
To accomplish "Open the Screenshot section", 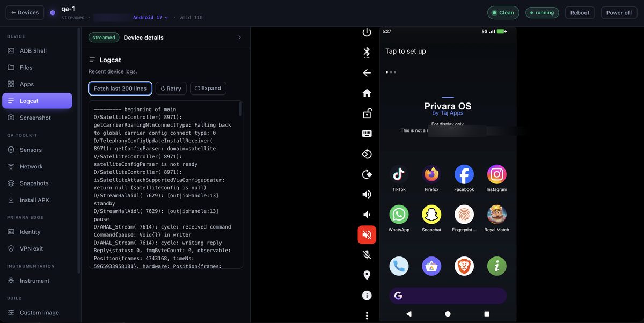I will [37, 118].
